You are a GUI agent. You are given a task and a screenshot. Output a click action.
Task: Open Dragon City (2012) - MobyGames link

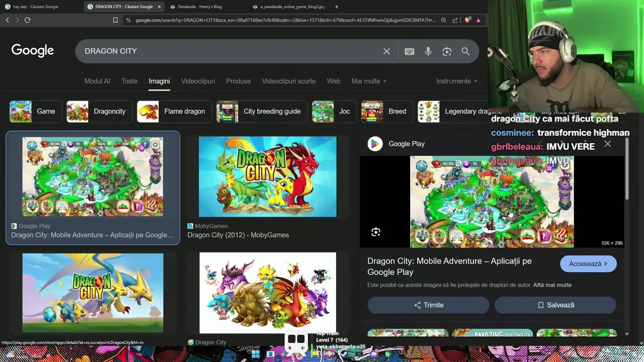[x=238, y=235]
